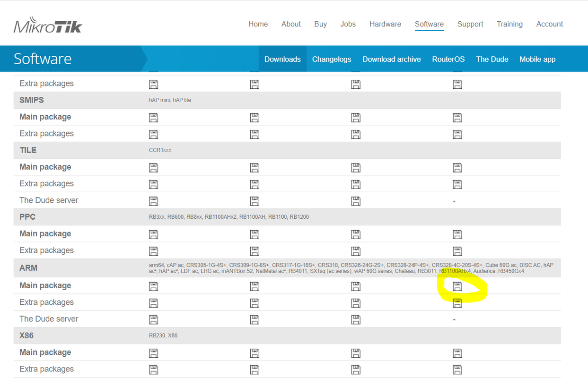Click the X86 section heading
The height and width of the screenshot is (378, 588).
[x=26, y=335]
